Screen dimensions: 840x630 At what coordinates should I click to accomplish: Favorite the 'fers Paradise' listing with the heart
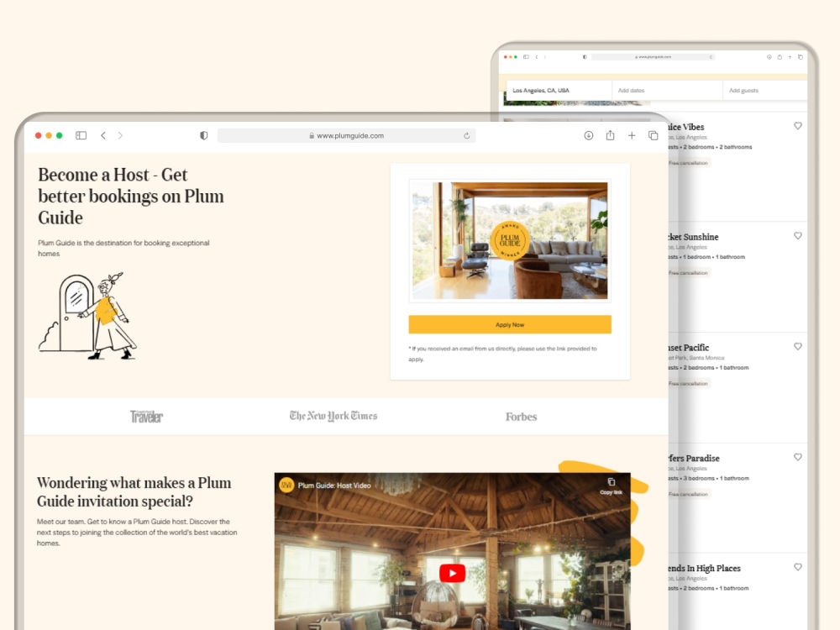(798, 457)
